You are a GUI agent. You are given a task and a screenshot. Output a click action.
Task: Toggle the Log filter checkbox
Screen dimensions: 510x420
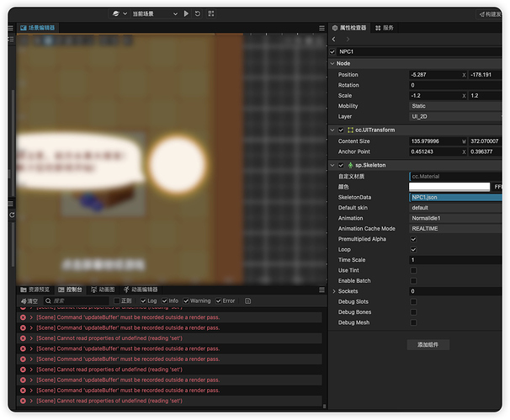click(143, 301)
